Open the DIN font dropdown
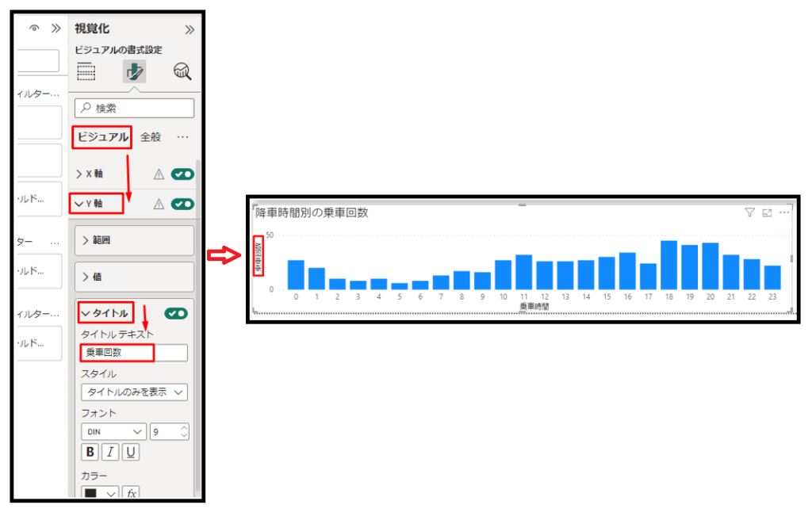Screen dimensions: 812x524 click(x=114, y=431)
